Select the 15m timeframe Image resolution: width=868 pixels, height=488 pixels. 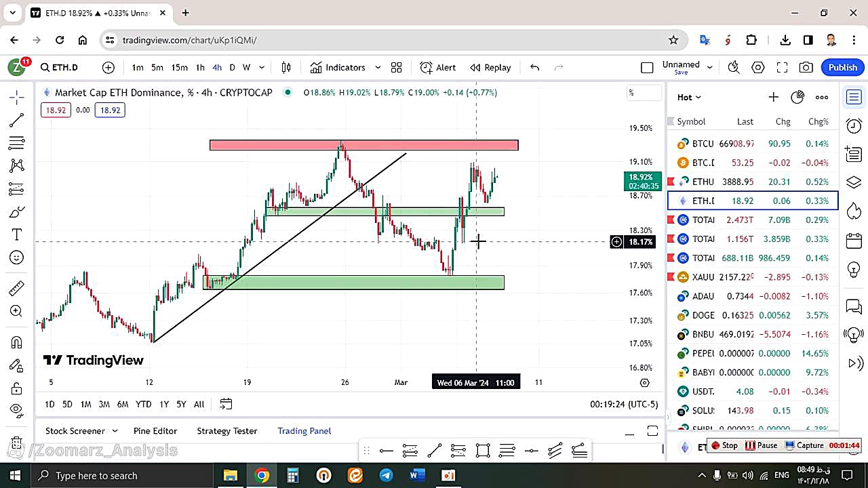[179, 67]
